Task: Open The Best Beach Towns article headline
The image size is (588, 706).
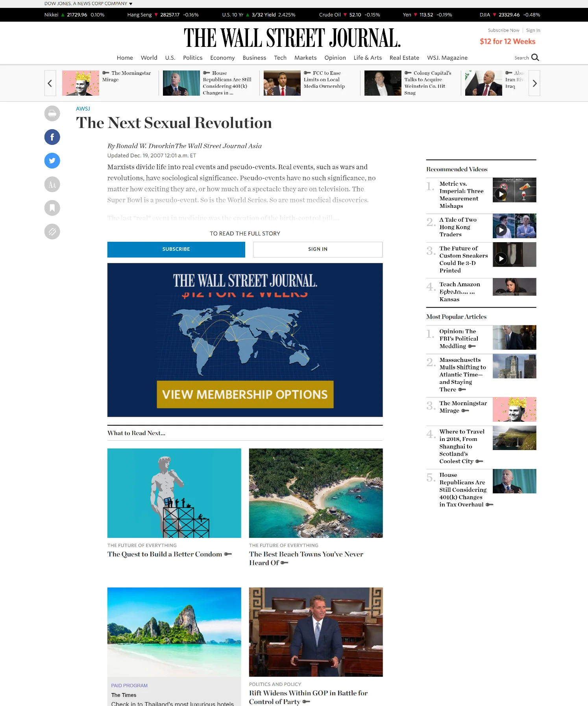Action: point(306,558)
